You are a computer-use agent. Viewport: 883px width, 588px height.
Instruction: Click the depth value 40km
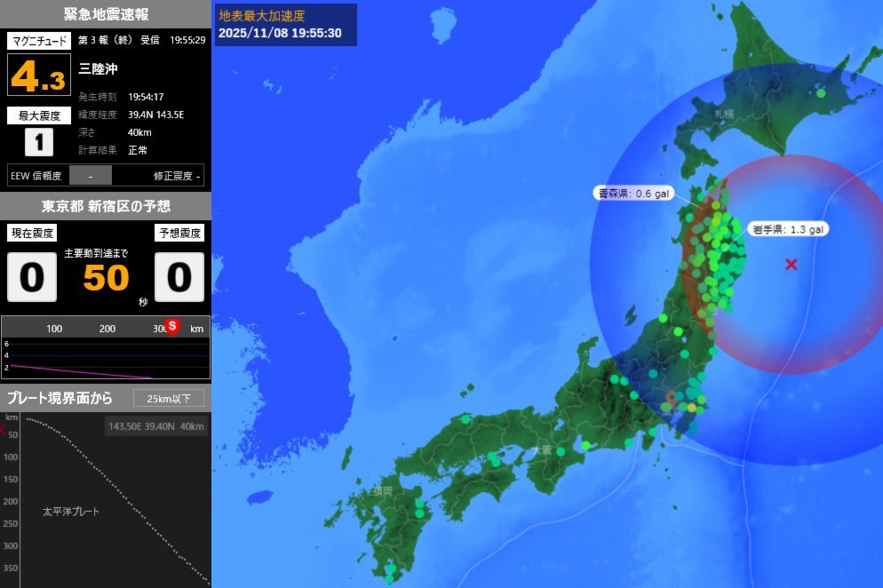pos(139,132)
